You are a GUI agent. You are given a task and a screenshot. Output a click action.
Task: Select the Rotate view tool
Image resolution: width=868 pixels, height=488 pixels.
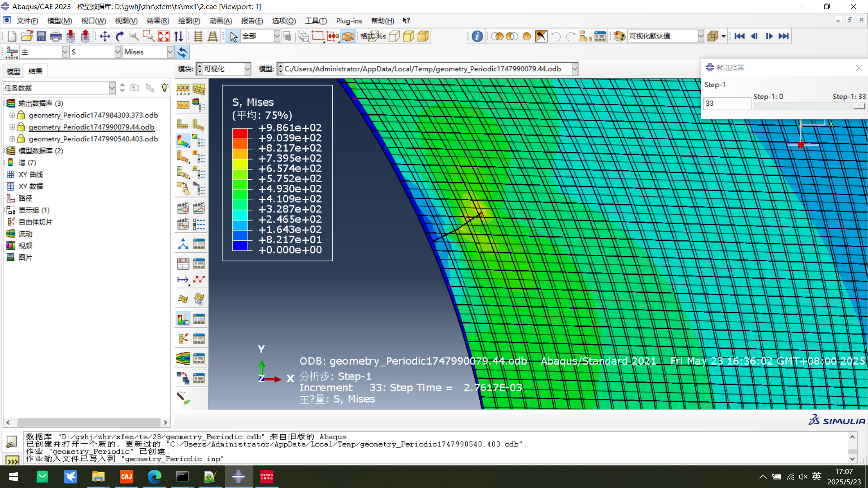tap(120, 36)
